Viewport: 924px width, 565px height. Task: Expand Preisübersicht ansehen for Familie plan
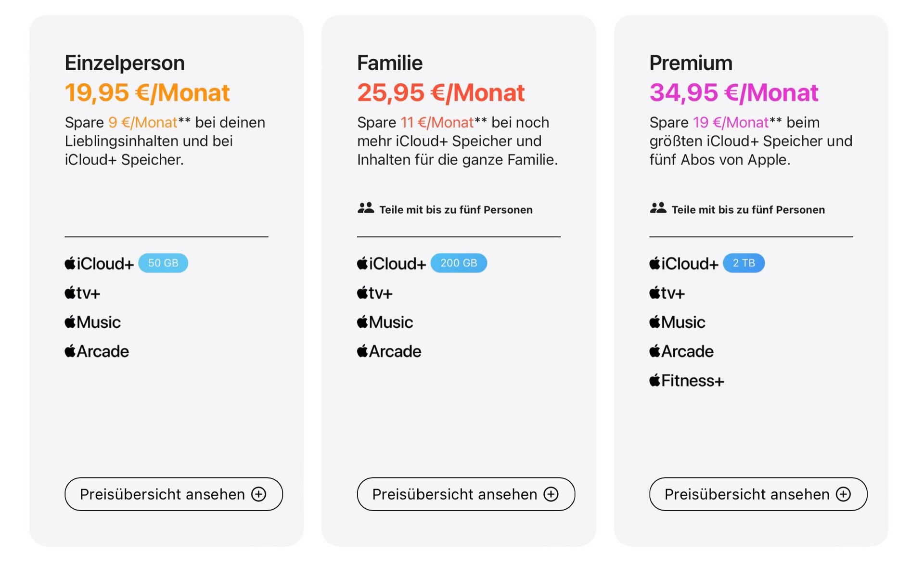pos(465,494)
